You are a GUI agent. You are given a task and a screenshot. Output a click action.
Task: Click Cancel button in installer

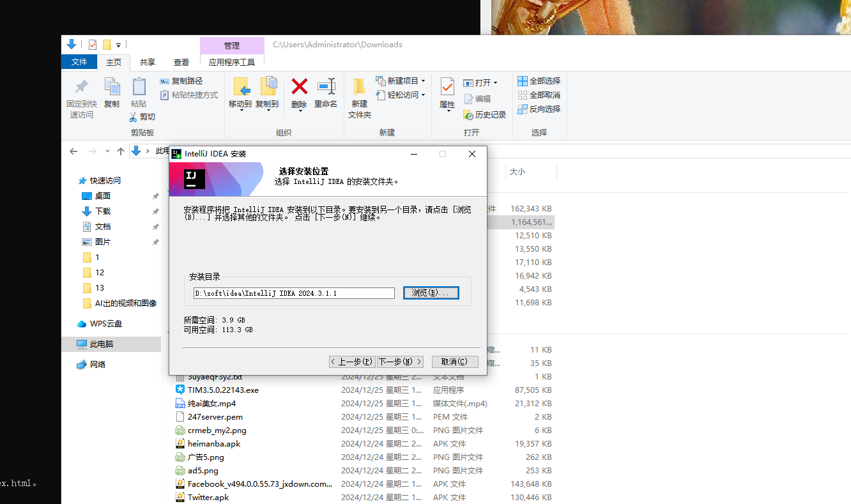pos(455,362)
